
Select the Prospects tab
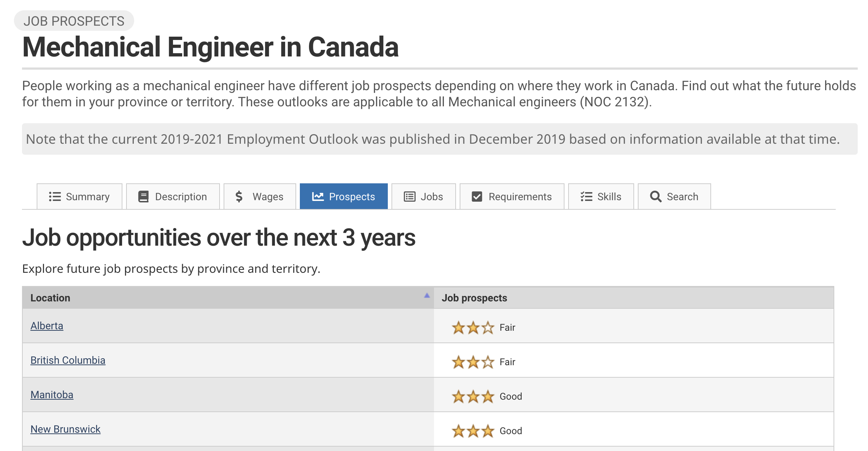(343, 196)
